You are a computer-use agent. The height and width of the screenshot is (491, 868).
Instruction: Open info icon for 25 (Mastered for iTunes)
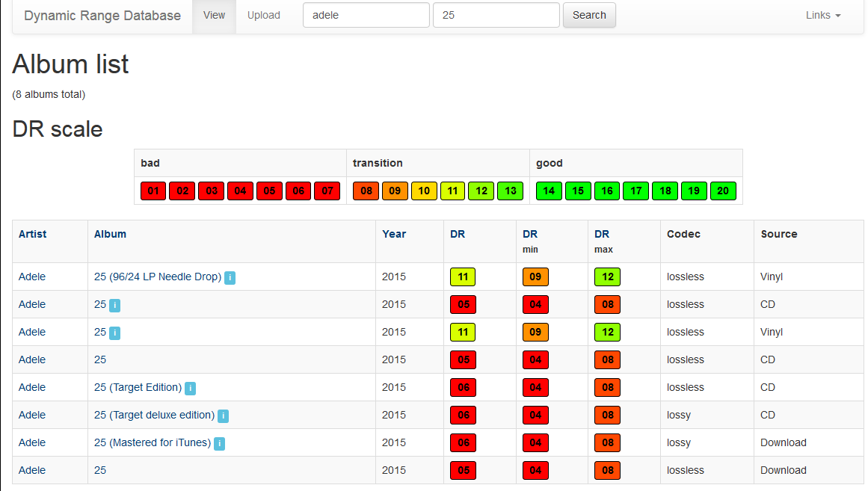coord(219,443)
